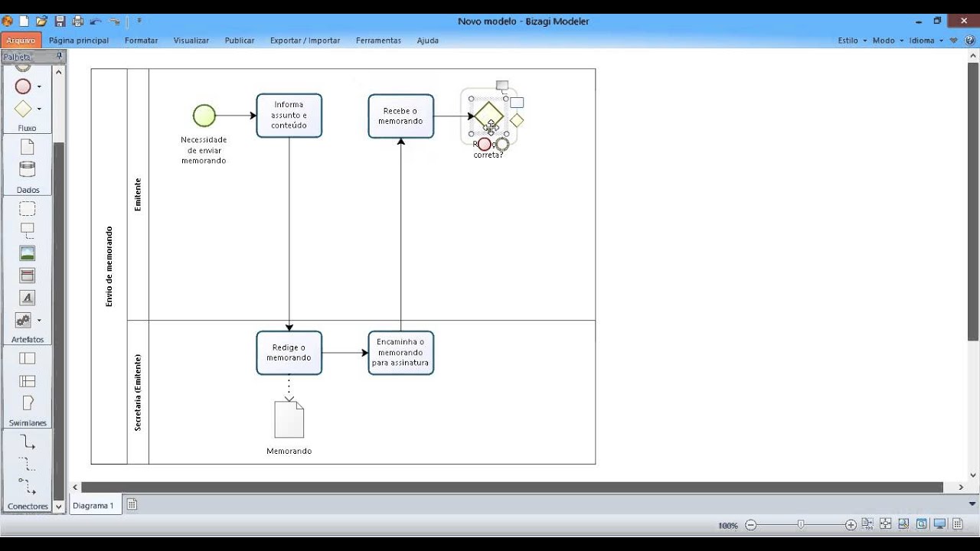
Task: Switch to the Publicar tab
Action: [240, 41]
